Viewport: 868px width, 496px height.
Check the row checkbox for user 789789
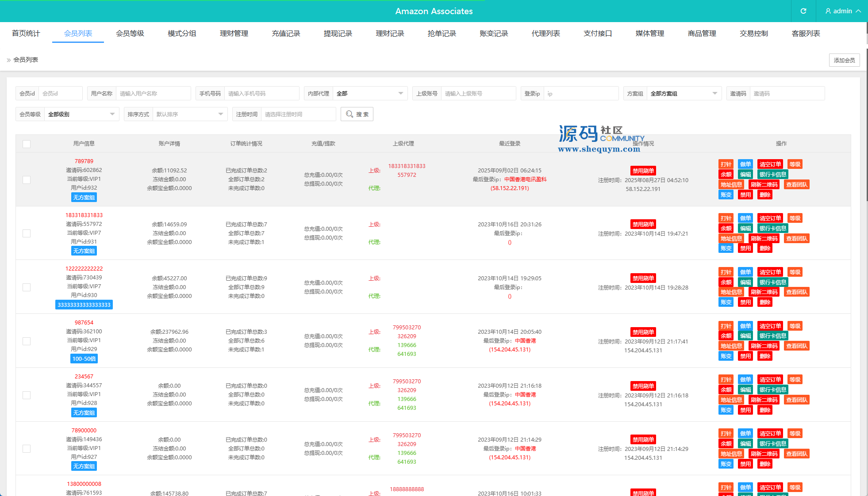(27, 180)
